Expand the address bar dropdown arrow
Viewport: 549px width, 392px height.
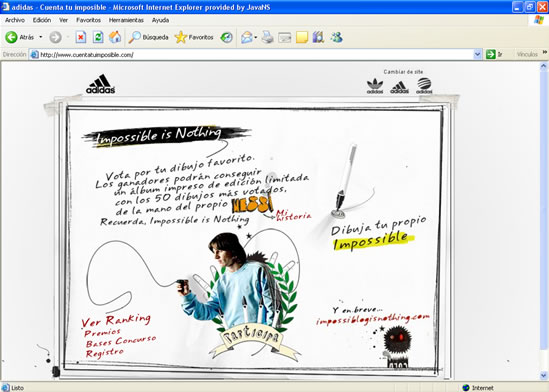[x=478, y=55]
